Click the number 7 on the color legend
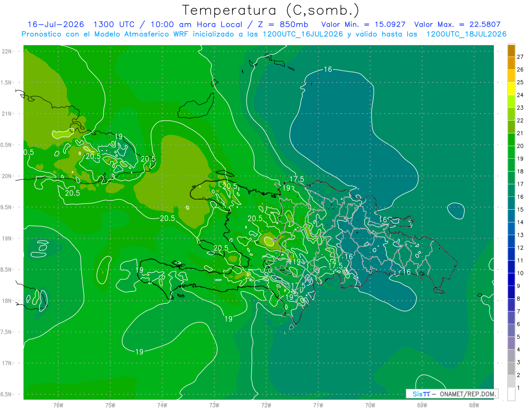Screen dimensions: 532x411 519,311
